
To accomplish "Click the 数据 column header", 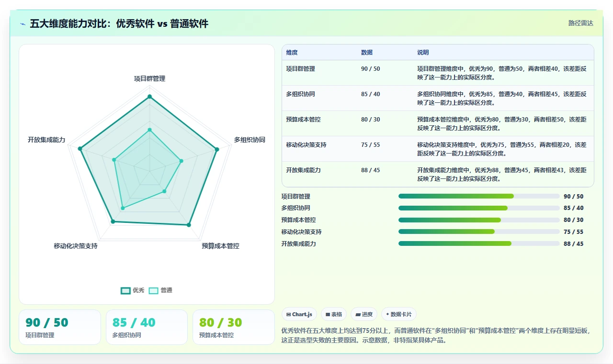I will coord(367,53).
